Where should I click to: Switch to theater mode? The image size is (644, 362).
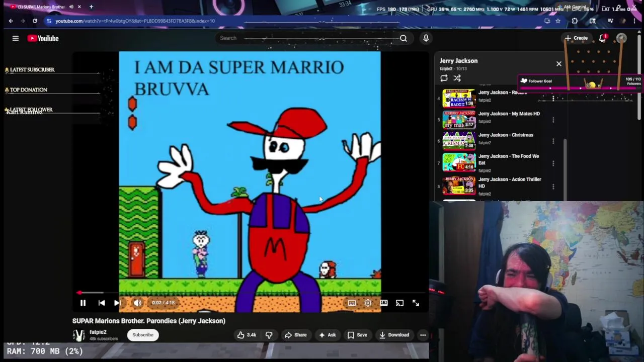(384, 303)
